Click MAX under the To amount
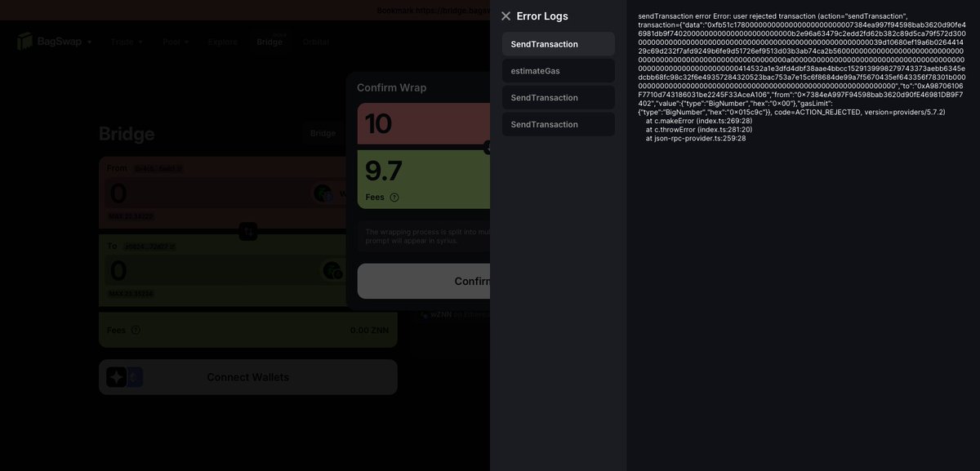This screenshot has height=471, width=980. pos(131,293)
